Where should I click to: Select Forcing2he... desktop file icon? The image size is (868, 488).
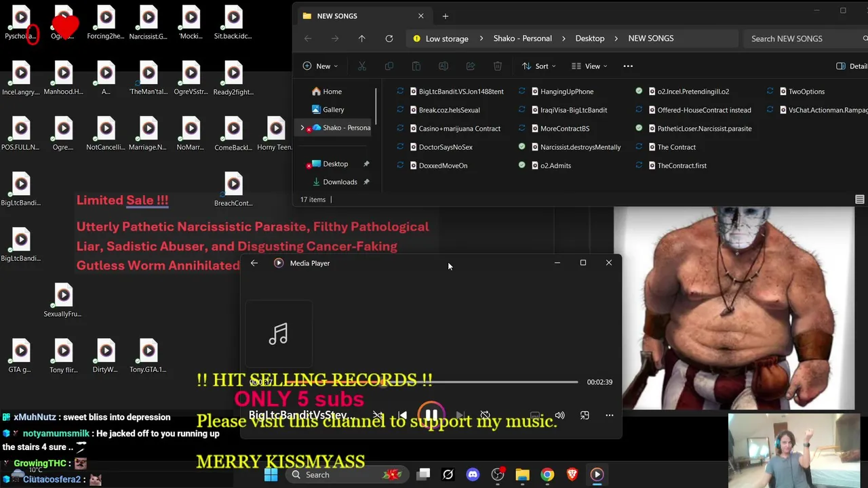[x=106, y=24]
